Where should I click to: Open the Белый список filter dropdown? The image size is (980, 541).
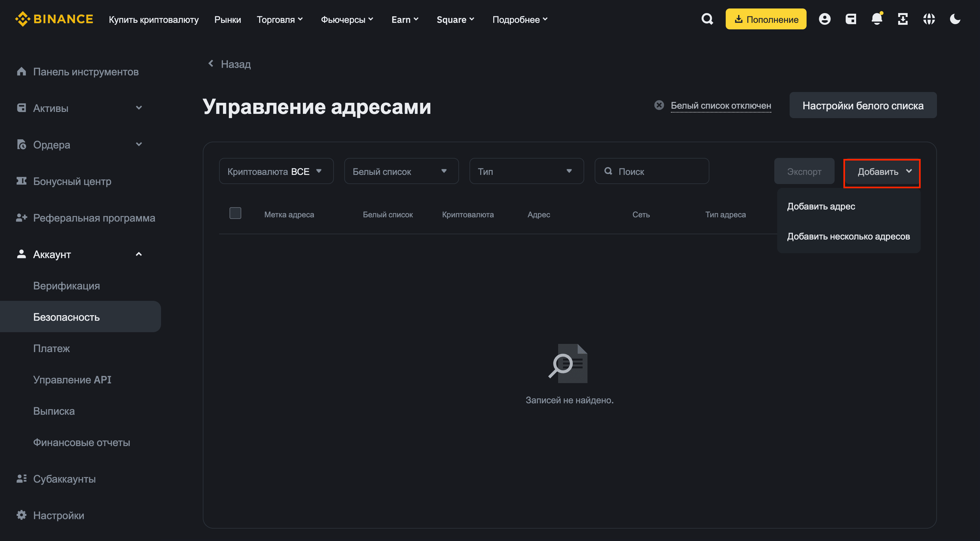point(401,171)
